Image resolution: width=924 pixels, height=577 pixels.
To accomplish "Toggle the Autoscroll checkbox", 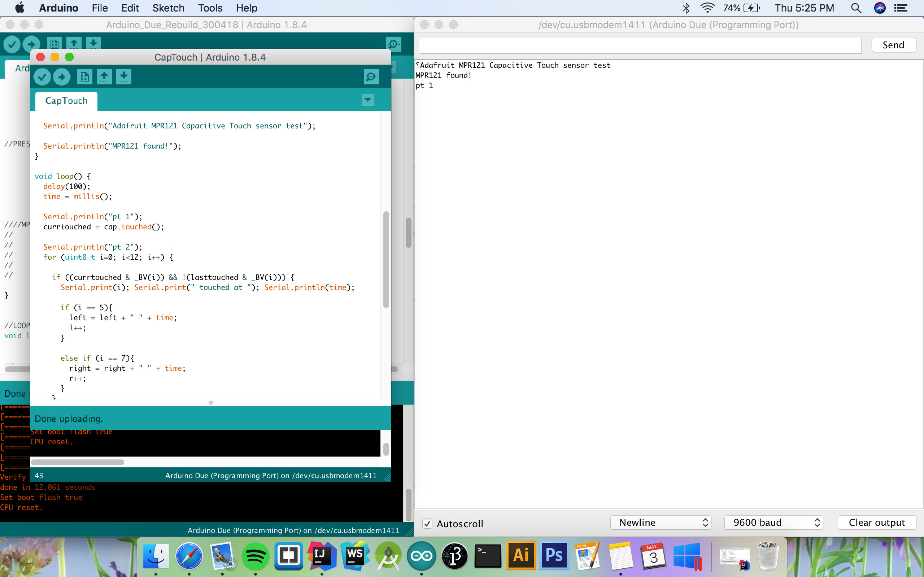I will pos(427,523).
